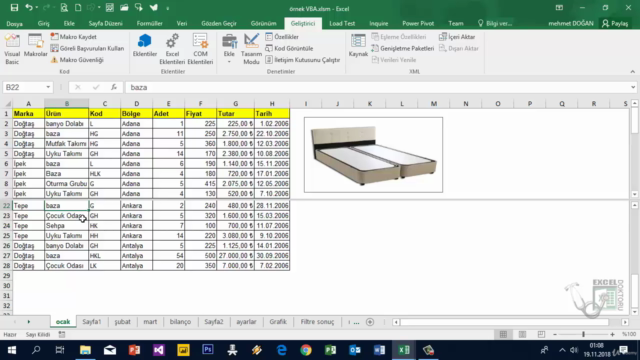Open control Özellikler

(282, 37)
